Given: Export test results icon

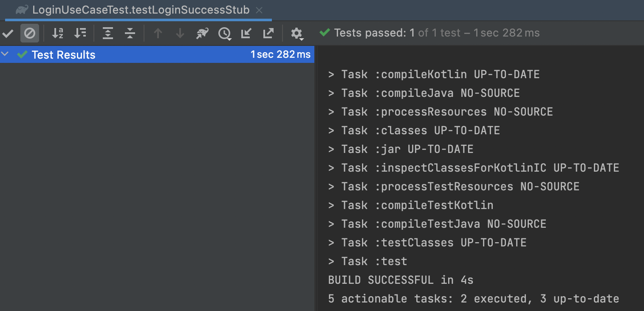Looking at the screenshot, I should point(268,33).
